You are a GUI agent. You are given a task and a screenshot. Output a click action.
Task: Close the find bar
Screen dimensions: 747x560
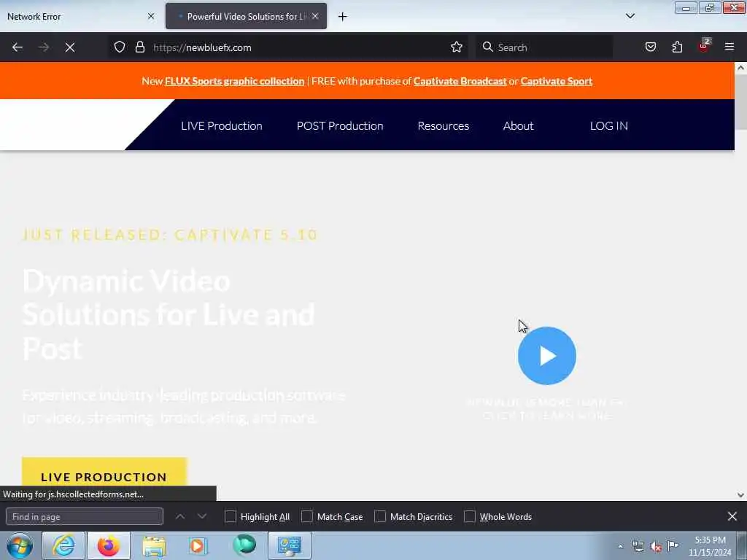[x=732, y=516]
